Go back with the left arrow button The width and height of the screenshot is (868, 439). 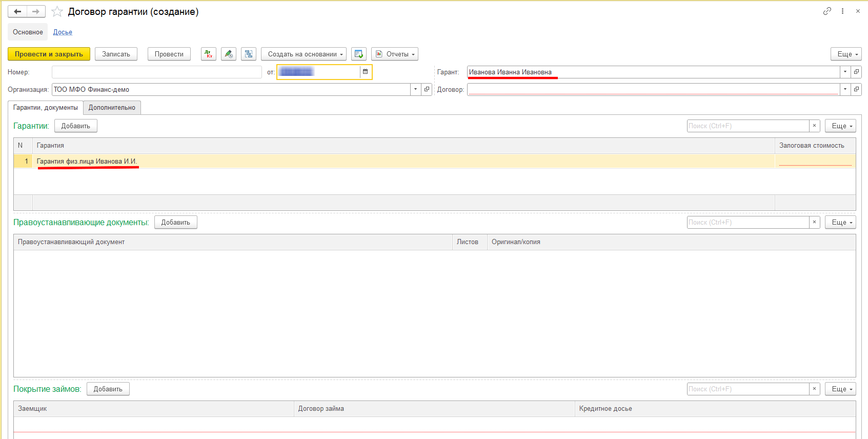point(17,11)
